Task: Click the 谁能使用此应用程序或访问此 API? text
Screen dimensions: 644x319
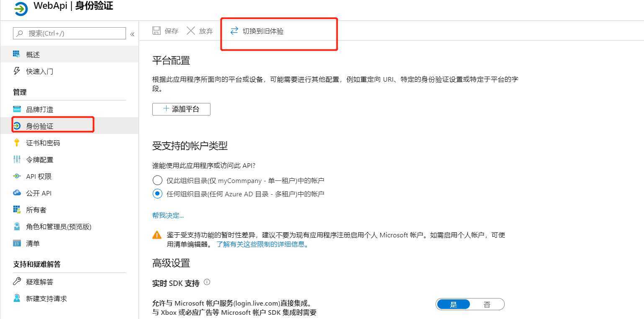Action: coord(204,166)
